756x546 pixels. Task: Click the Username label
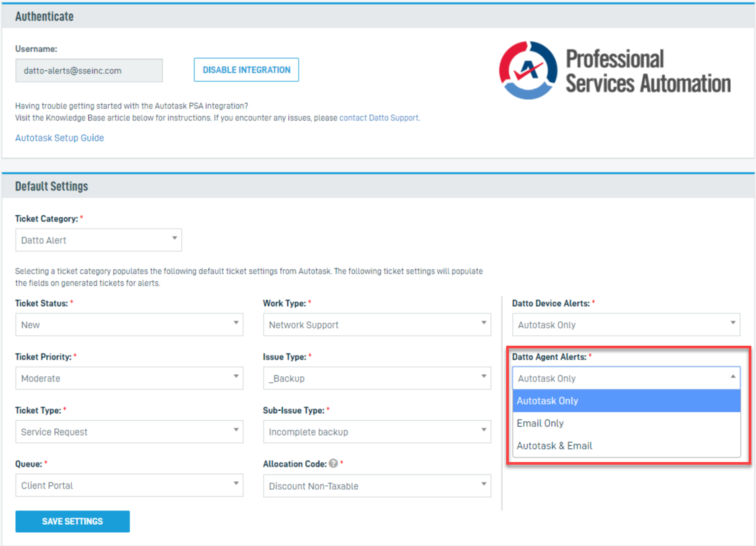[36, 49]
